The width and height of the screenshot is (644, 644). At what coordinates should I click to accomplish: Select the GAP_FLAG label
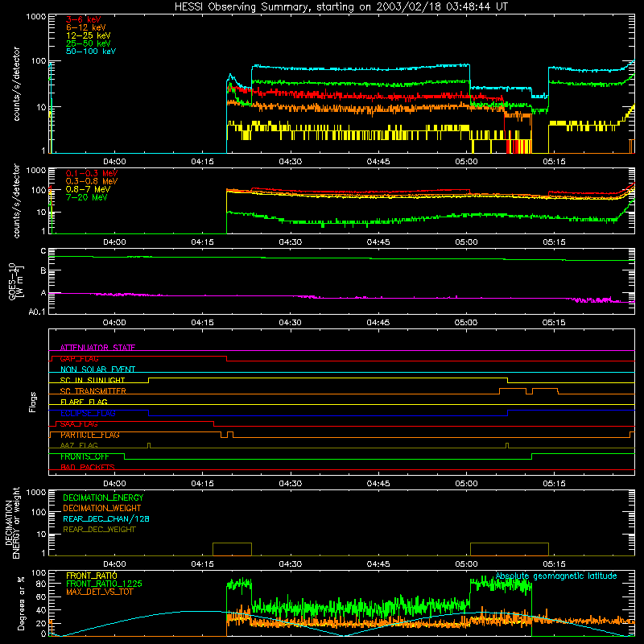click(79, 358)
